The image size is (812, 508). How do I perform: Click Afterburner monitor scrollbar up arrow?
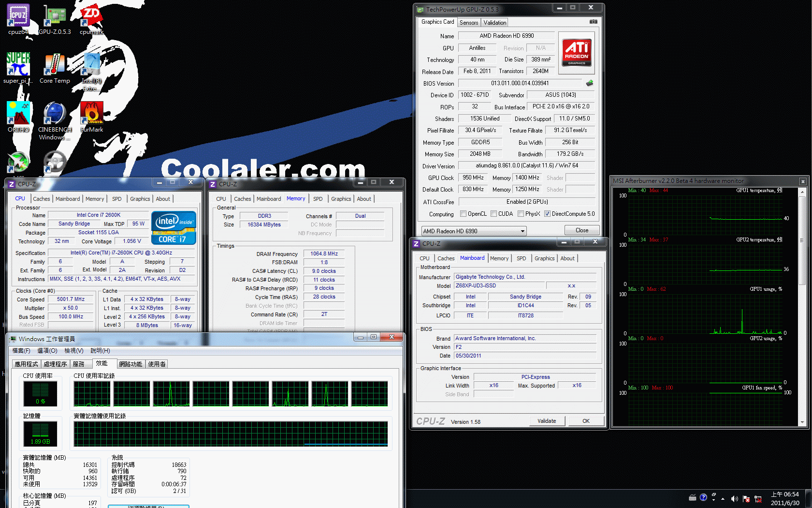tap(802, 192)
